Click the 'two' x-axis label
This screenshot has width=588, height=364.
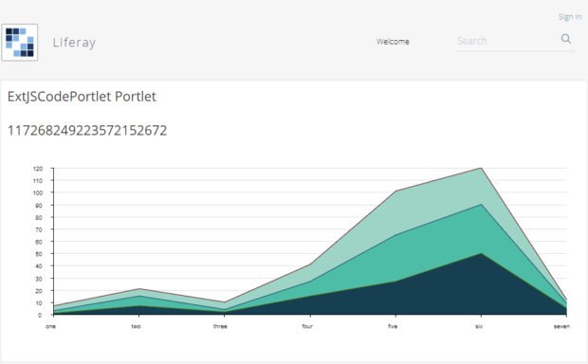(136, 326)
